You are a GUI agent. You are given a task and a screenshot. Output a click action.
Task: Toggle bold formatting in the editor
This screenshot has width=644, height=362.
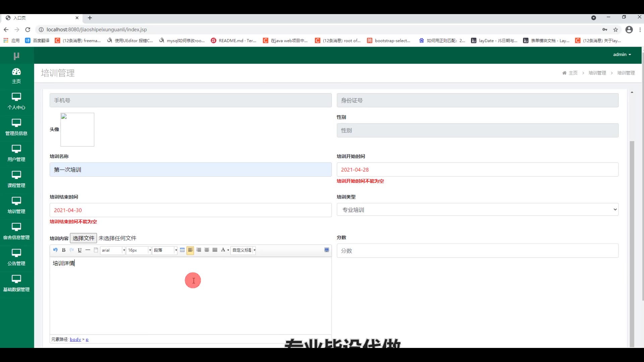(64, 250)
